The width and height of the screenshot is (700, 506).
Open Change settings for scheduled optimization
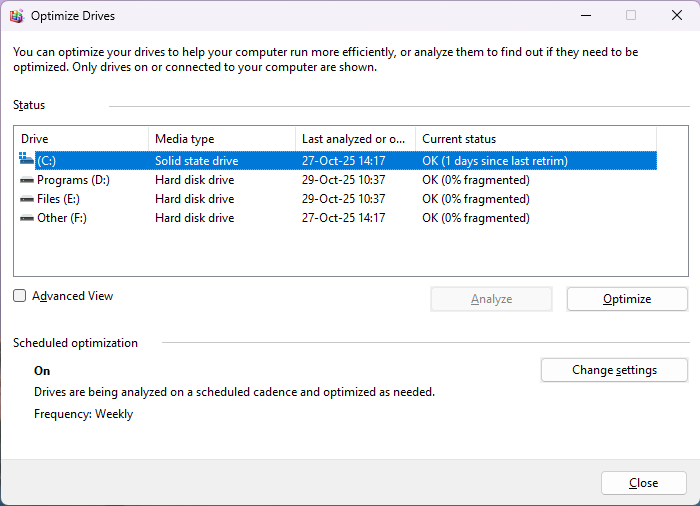614,370
